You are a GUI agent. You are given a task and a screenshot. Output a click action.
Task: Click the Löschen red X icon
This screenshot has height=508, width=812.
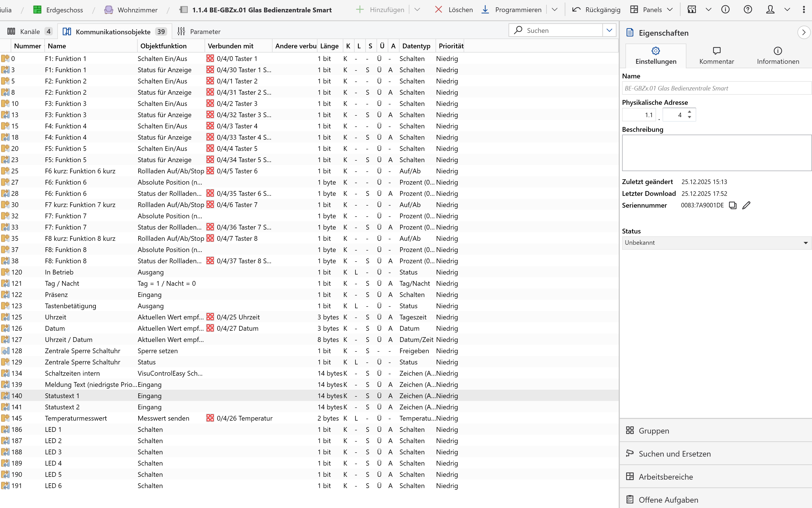click(x=438, y=9)
